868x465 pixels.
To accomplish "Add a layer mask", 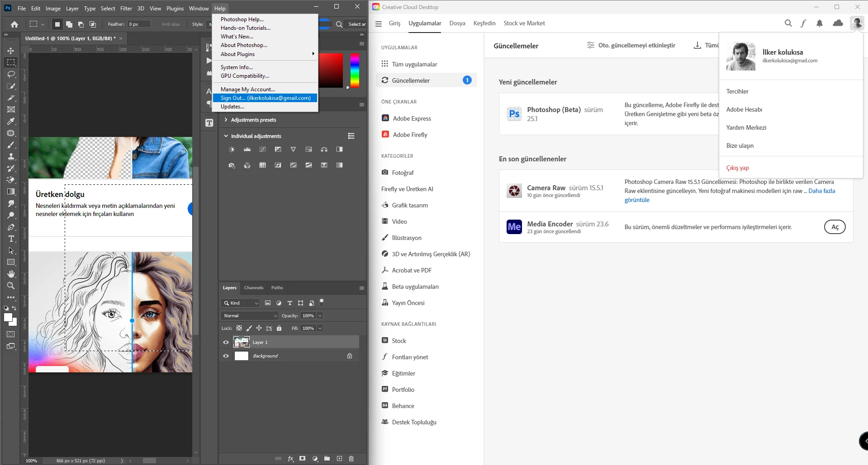I will pyautogui.click(x=302, y=459).
